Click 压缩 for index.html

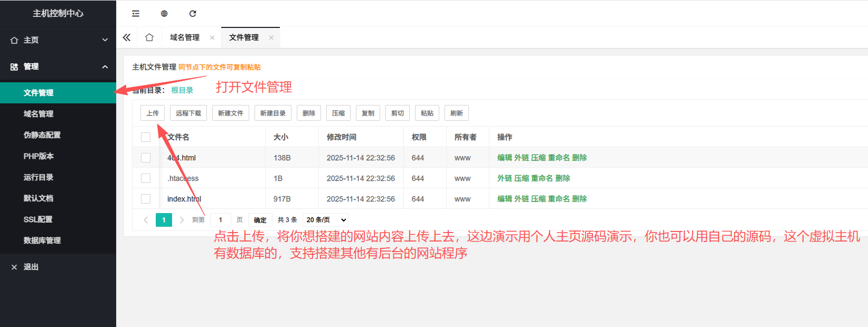(539, 199)
